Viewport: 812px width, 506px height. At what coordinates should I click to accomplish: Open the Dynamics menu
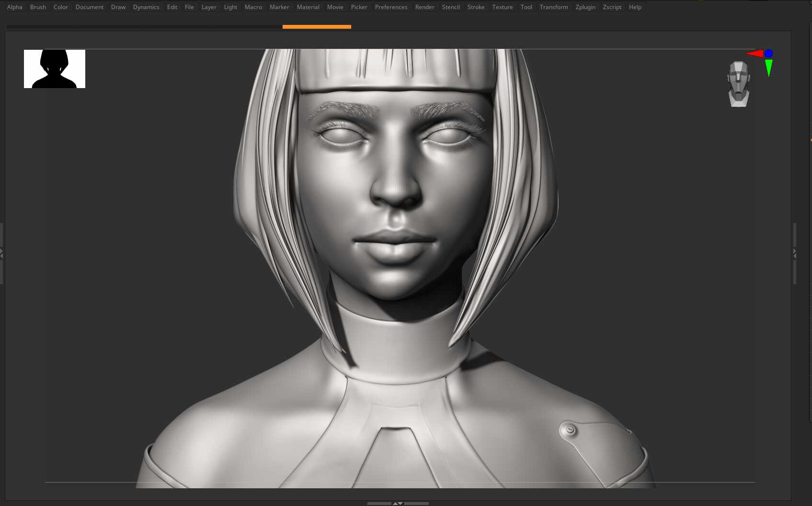[146, 7]
